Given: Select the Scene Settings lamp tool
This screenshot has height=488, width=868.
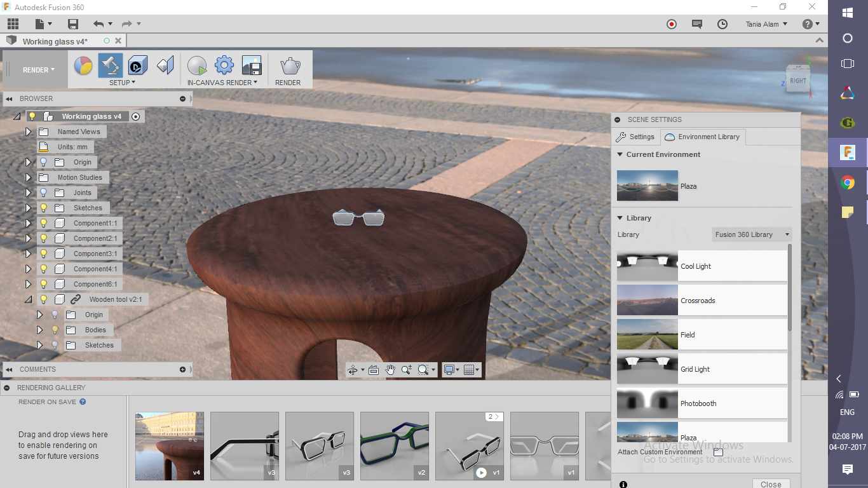Looking at the screenshot, I should (111, 65).
